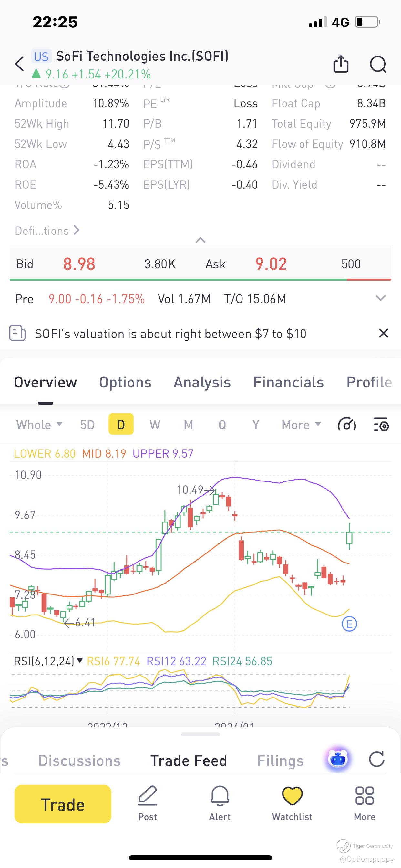Switch to the Options tab
Image resolution: width=401 pixels, height=868 pixels.
125,382
